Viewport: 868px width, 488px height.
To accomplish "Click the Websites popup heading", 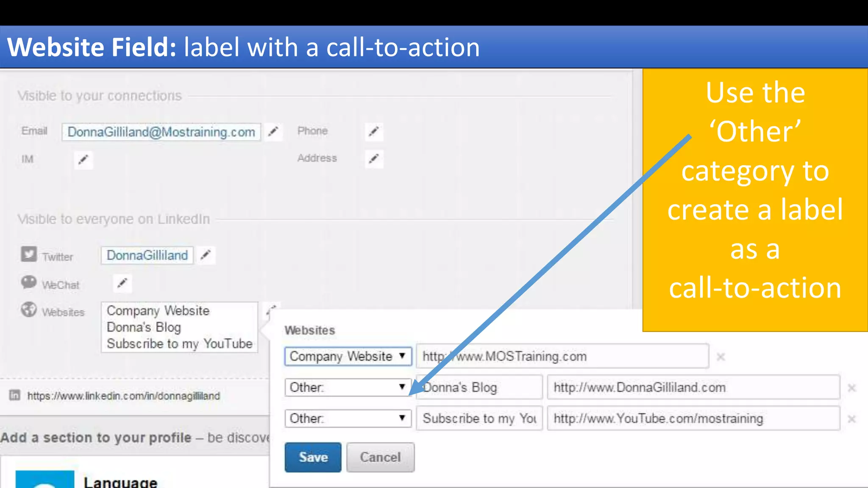I will [x=309, y=330].
